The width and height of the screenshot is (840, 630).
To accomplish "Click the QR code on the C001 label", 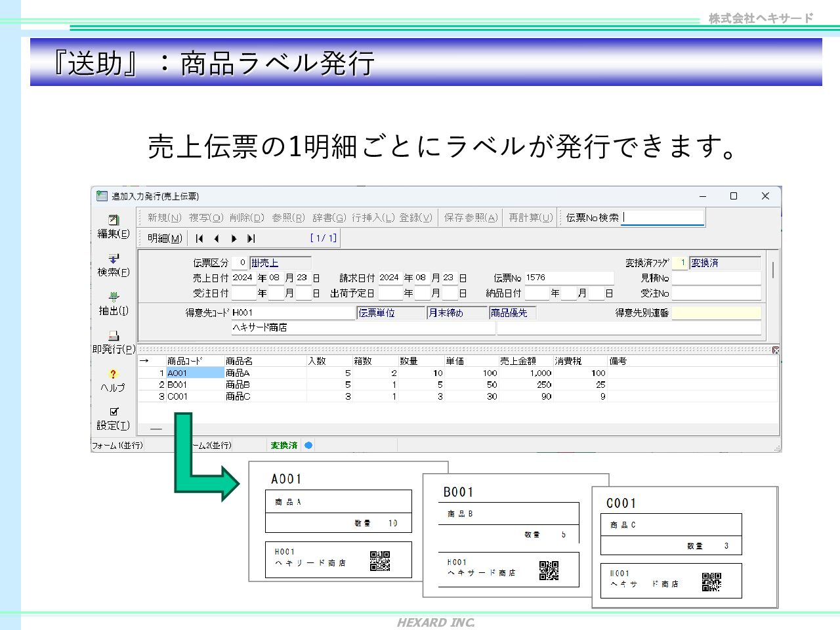I will pyautogui.click(x=711, y=582).
